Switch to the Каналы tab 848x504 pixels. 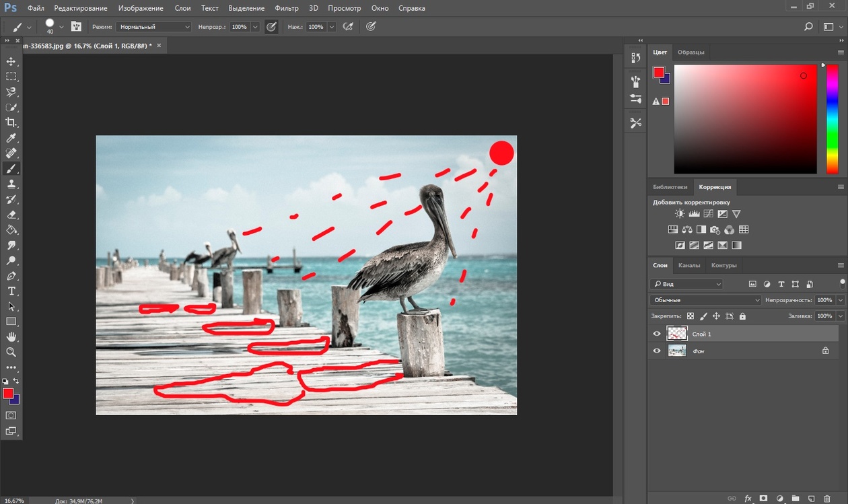pos(689,265)
